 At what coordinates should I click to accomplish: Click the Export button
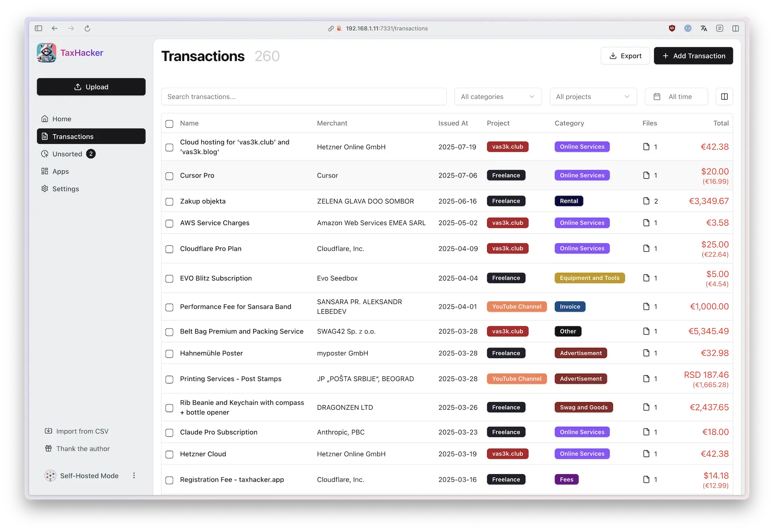pos(625,56)
